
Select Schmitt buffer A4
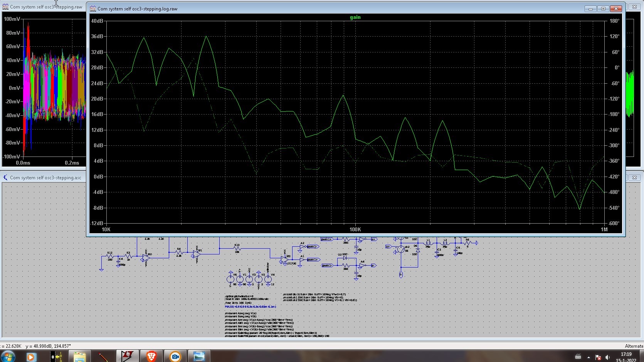coord(362,265)
